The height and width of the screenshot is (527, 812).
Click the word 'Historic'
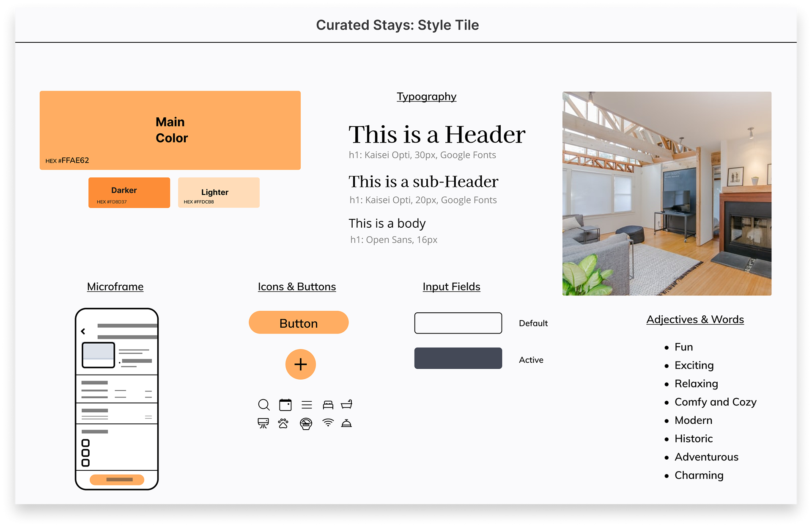point(694,439)
